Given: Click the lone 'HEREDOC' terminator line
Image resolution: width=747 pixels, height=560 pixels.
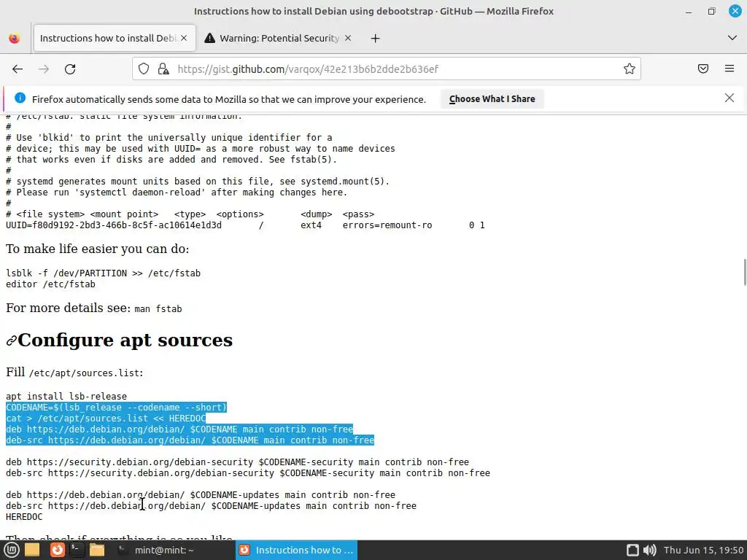Looking at the screenshot, I should (x=24, y=517).
